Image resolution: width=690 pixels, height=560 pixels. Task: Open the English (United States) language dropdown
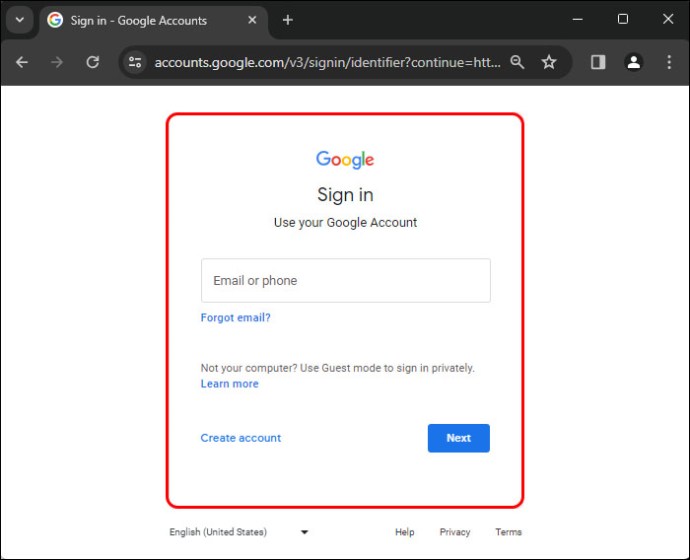[x=239, y=532]
